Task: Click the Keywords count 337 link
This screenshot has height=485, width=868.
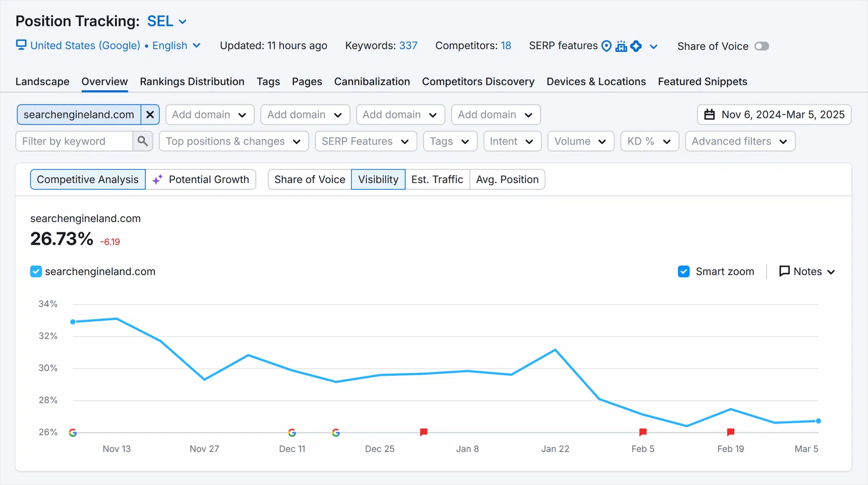Action: (408, 45)
